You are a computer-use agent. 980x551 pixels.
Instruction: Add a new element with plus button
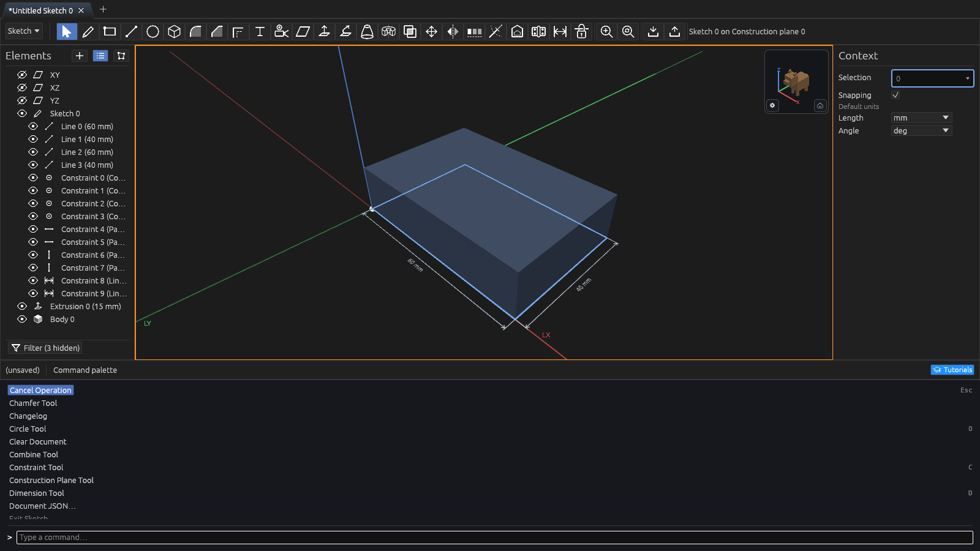(80, 56)
